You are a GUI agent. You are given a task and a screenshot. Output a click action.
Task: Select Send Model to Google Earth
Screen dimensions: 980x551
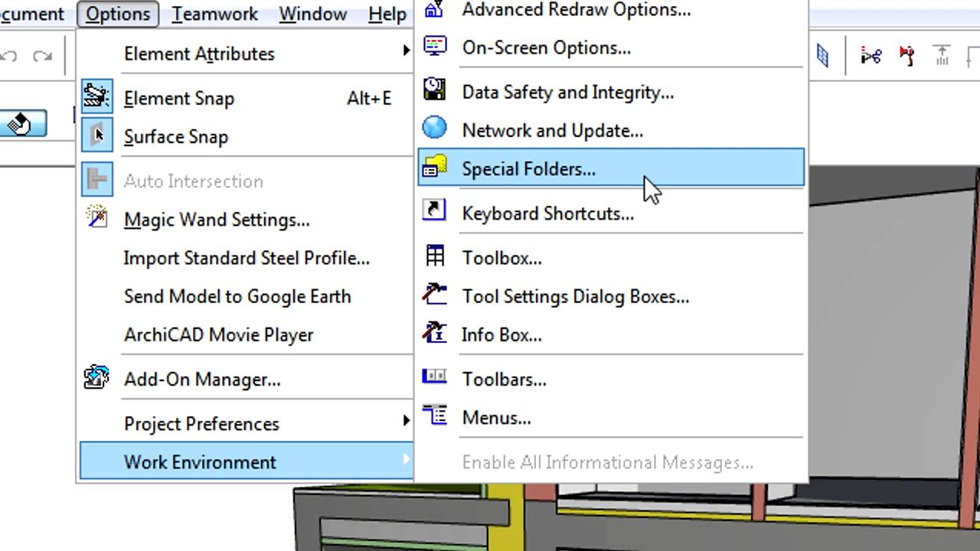click(237, 296)
